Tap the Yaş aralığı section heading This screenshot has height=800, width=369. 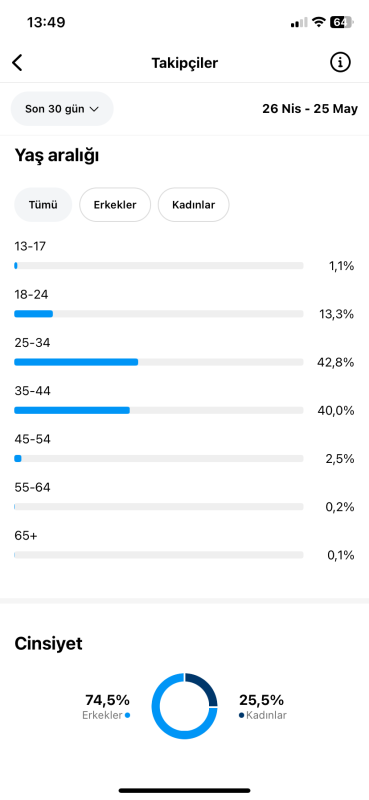click(x=57, y=156)
